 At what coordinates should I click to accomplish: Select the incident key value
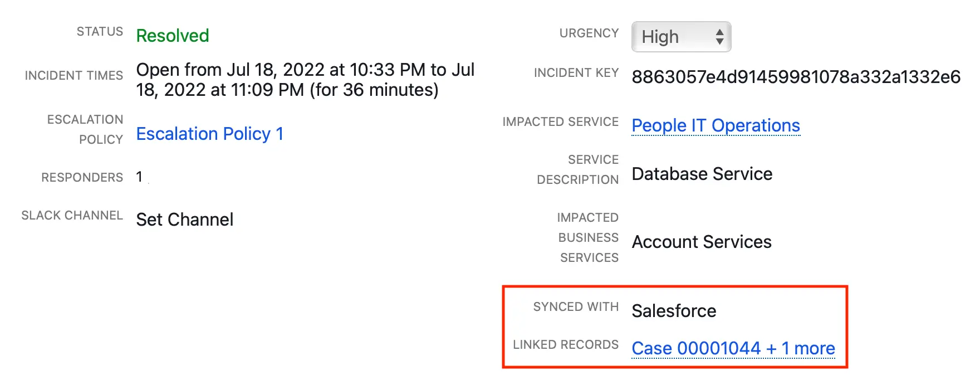[x=796, y=77]
